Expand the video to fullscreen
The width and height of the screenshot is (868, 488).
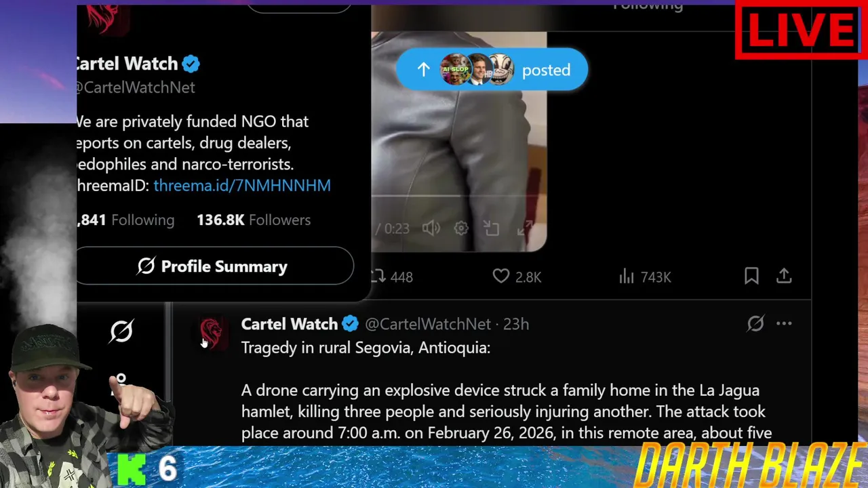pos(524,228)
